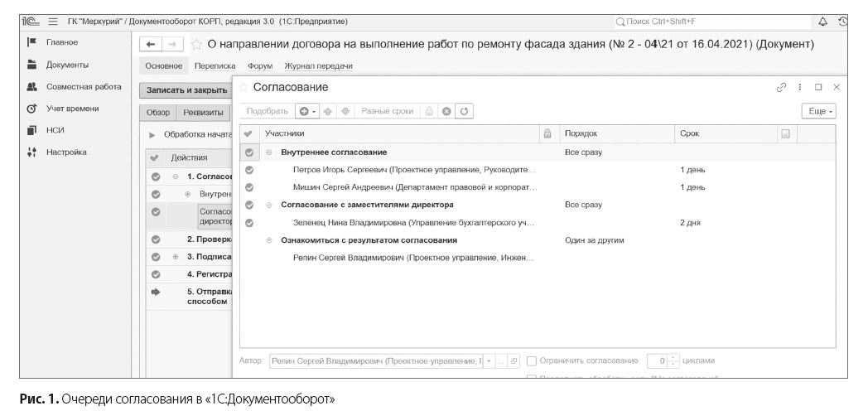Click the Записать и закрыть button

[x=186, y=90]
